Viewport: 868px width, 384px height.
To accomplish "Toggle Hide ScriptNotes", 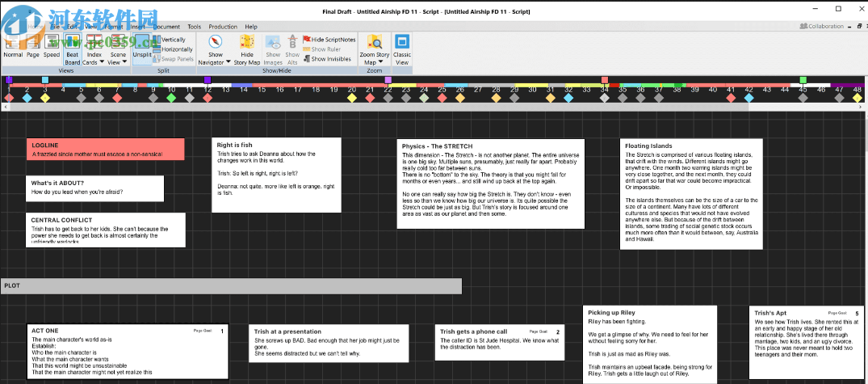I will pos(329,40).
